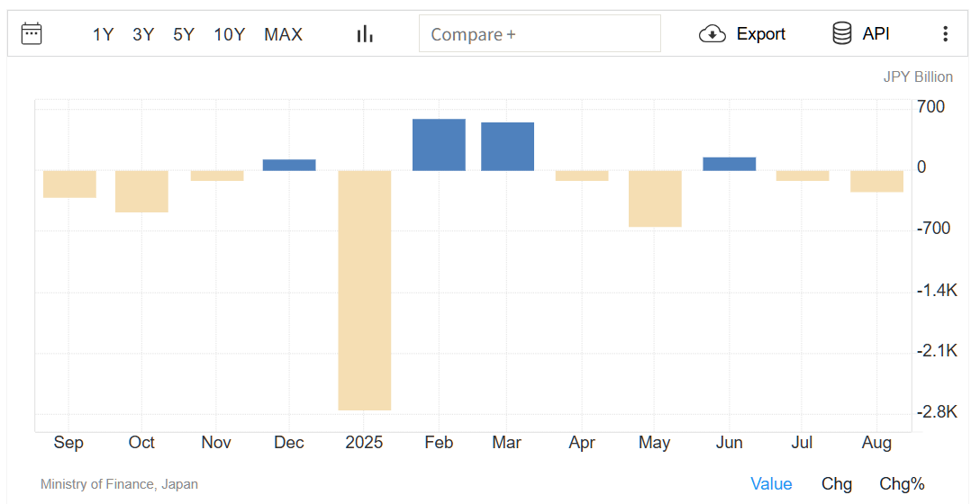Image resolution: width=980 pixels, height=504 pixels.
Task: Click the Compare + input field
Action: click(x=540, y=34)
